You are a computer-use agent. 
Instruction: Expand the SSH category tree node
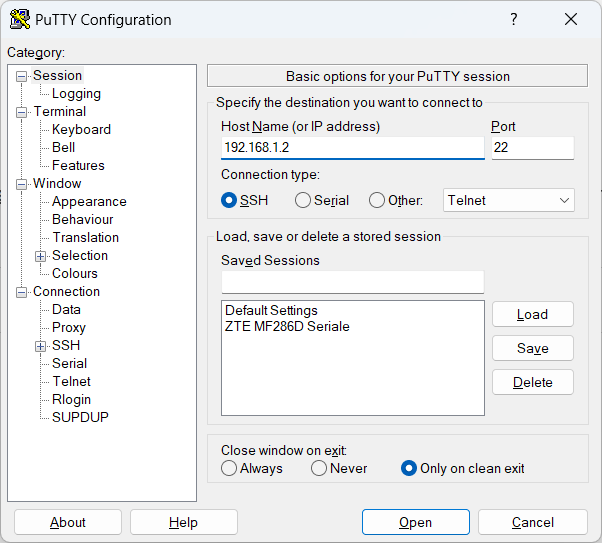41,346
